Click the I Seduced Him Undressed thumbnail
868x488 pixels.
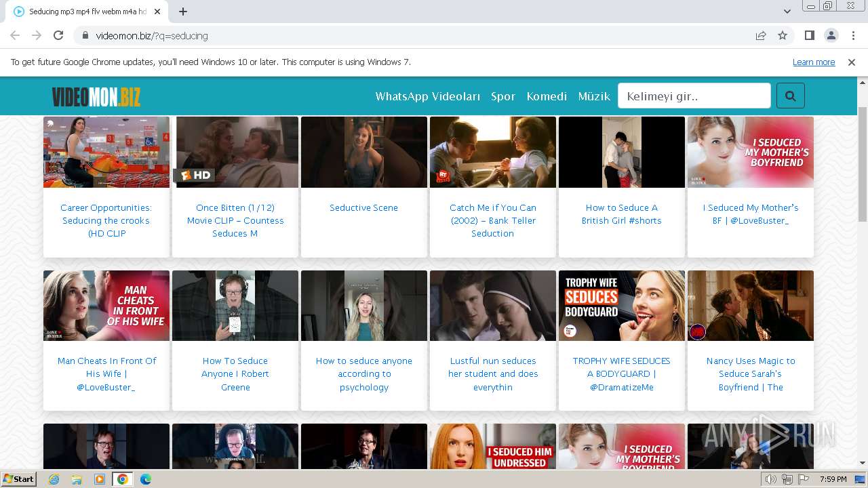(493, 446)
